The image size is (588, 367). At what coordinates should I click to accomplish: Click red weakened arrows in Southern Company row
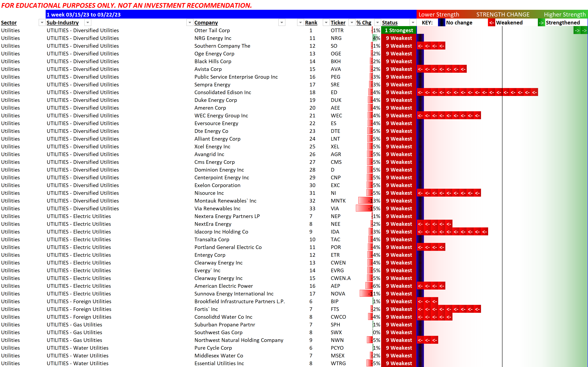tap(431, 46)
